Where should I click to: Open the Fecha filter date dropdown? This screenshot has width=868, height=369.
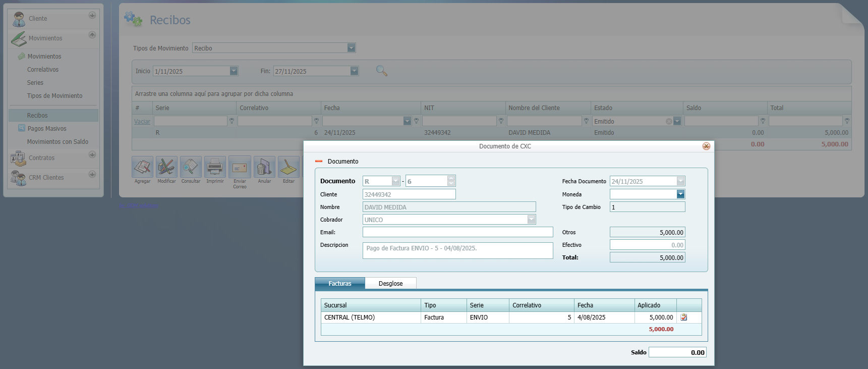407,121
